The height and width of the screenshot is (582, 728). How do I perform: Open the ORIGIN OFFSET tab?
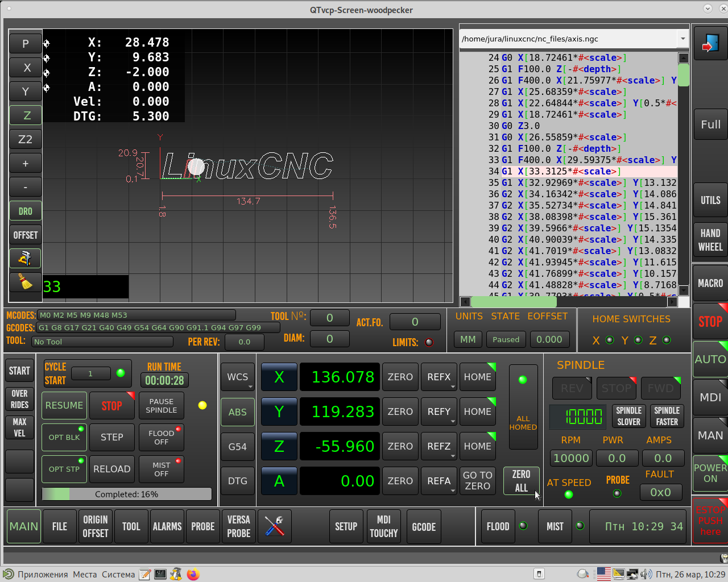tap(96, 526)
